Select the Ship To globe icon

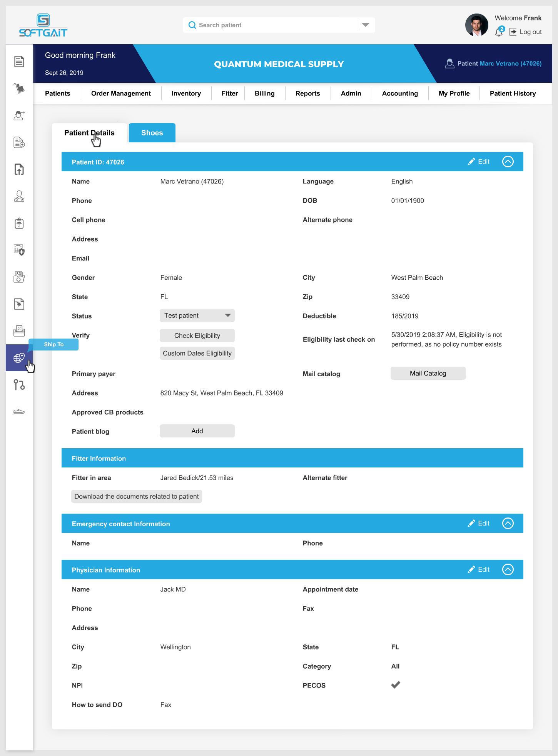(x=19, y=358)
